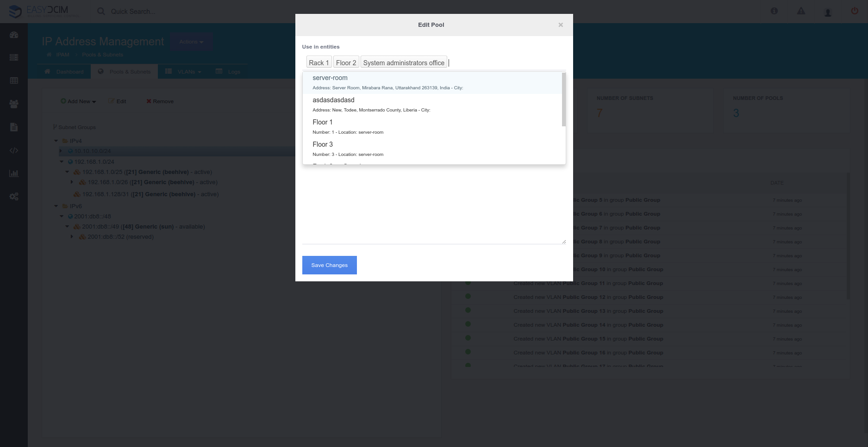
Task: Click the Quick Search magnifier icon
Action: [x=101, y=11]
